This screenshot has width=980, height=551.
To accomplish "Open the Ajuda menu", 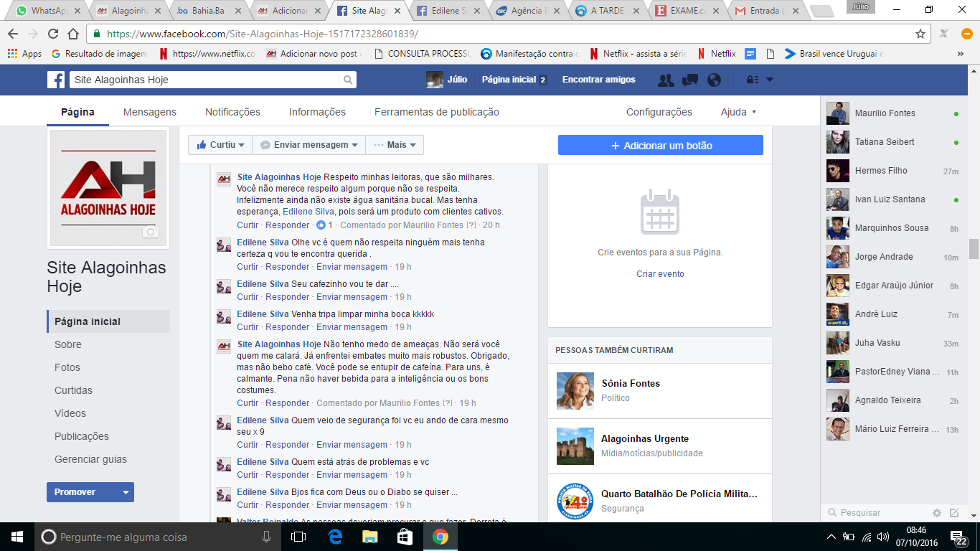I will point(738,112).
